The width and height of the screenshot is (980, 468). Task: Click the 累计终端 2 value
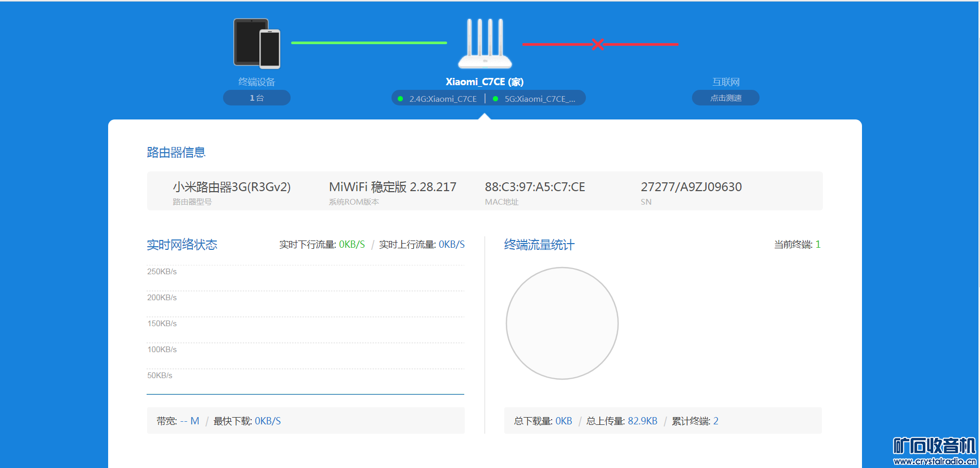(x=716, y=421)
